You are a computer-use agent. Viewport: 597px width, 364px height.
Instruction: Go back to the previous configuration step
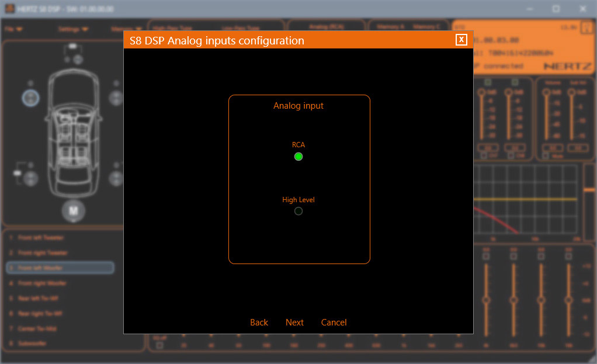point(259,323)
